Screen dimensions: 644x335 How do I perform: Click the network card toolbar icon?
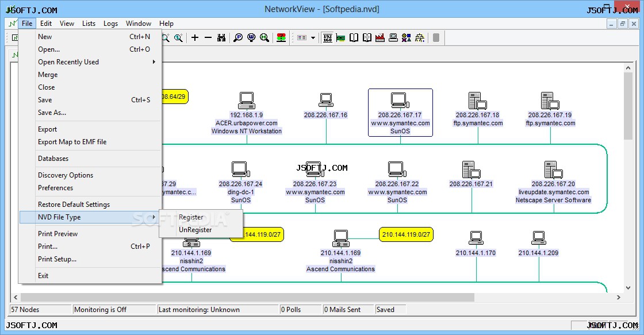340,38
